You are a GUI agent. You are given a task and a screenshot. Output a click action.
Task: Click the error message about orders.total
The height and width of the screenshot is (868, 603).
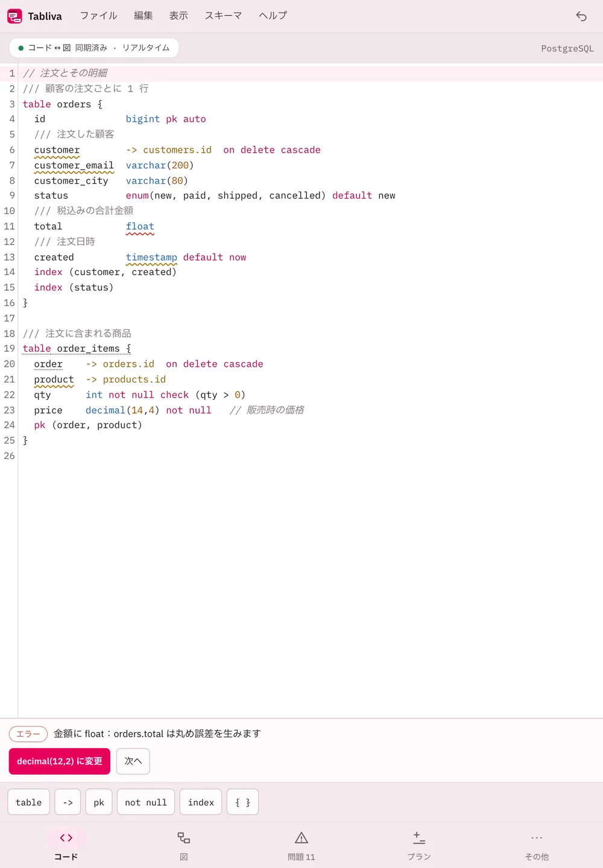coord(157,733)
